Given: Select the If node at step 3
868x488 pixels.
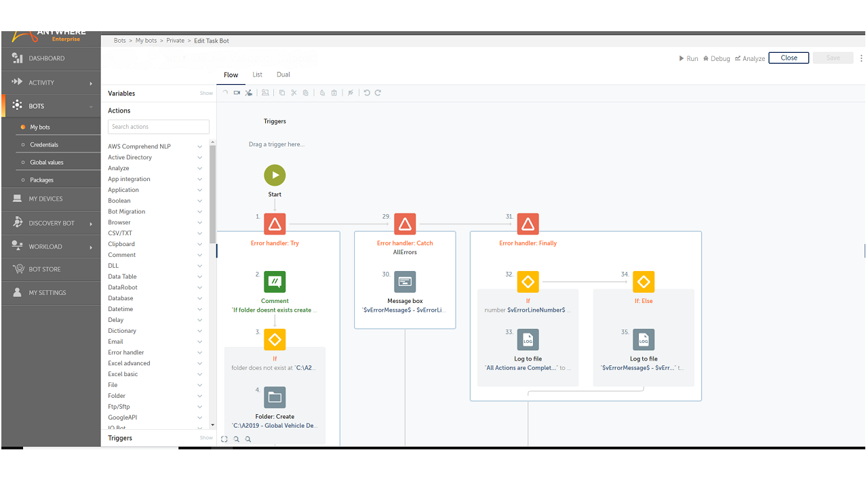Looking at the screenshot, I should pyautogui.click(x=275, y=340).
